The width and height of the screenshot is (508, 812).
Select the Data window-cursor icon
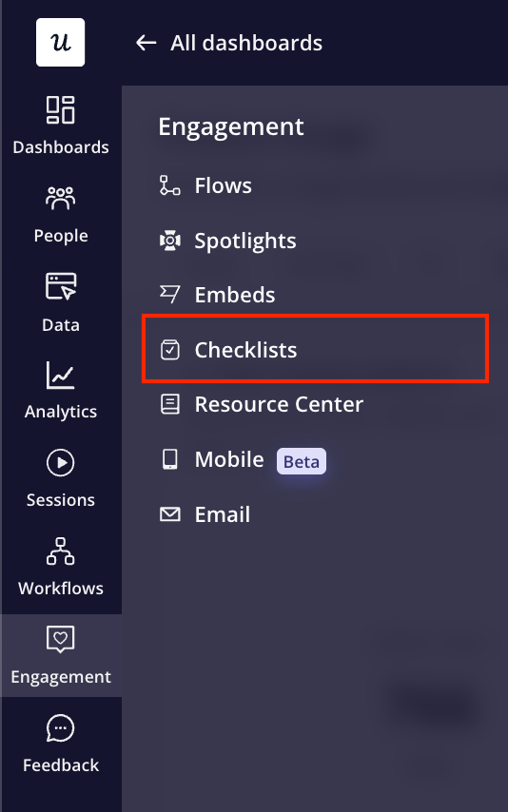click(61, 286)
